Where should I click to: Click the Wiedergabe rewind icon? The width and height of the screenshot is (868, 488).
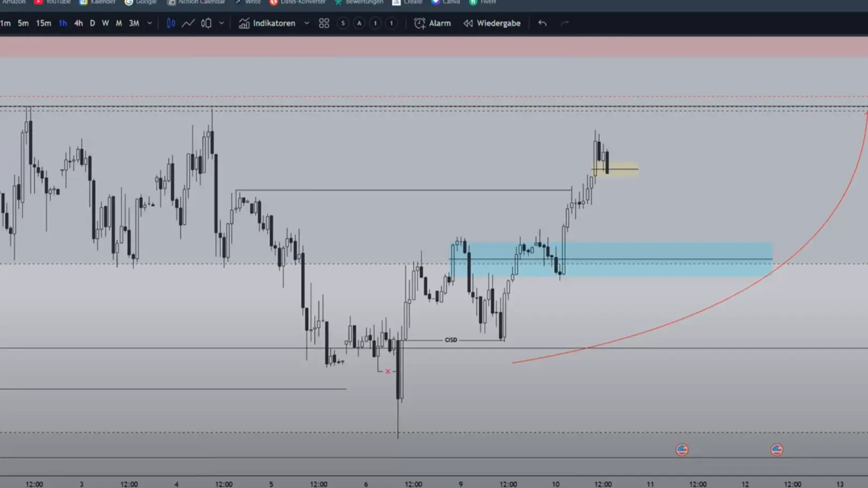pyautogui.click(x=468, y=23)
